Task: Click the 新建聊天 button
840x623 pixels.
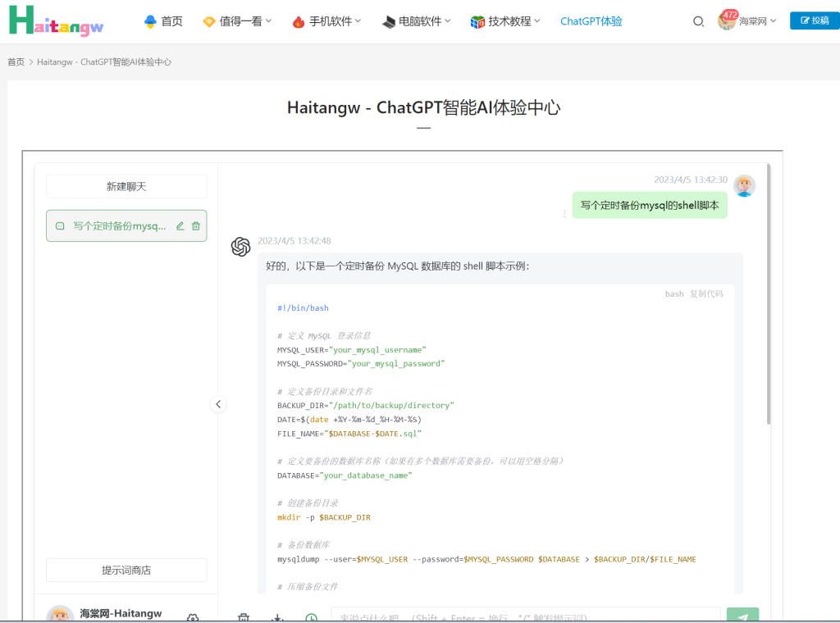Action: coord(126,187)
